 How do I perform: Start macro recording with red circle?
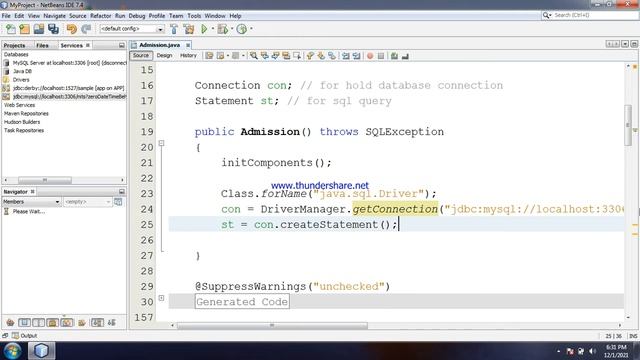pyautogui.click(x=370, y=56)
